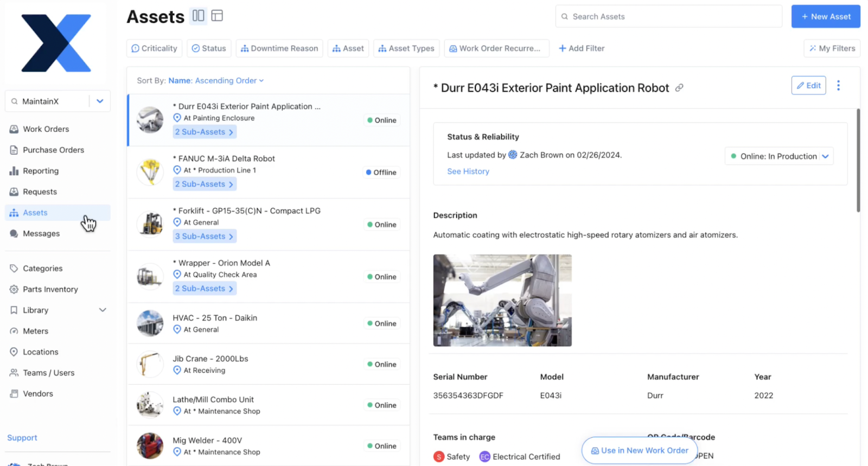Focus the MaintainX sidebar search field

[48, 101]
